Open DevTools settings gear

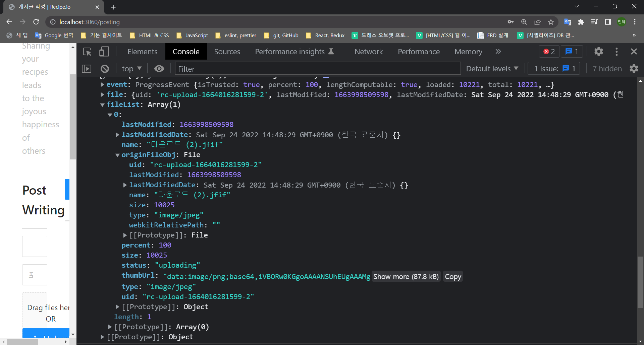pos(599,52)
